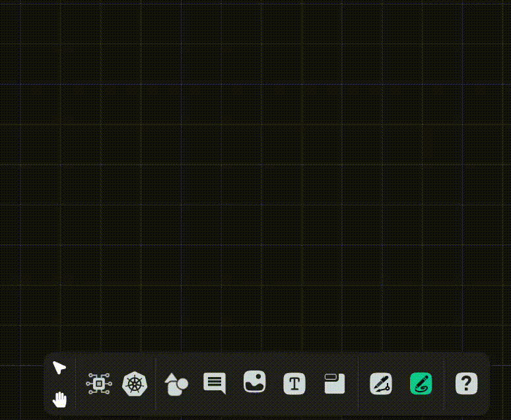
Task: Toggle the green highlighted freehand pencil tool
Action: click(421, 384)
